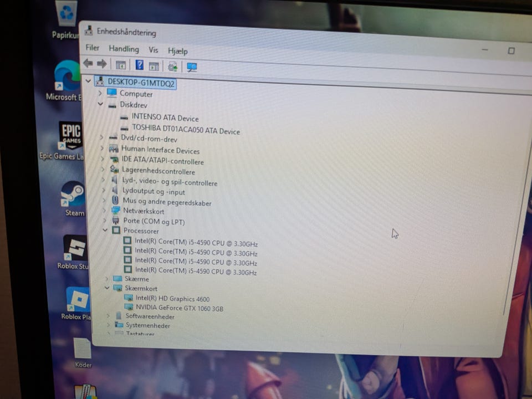Expand the Skærme category

coord(106,278)
